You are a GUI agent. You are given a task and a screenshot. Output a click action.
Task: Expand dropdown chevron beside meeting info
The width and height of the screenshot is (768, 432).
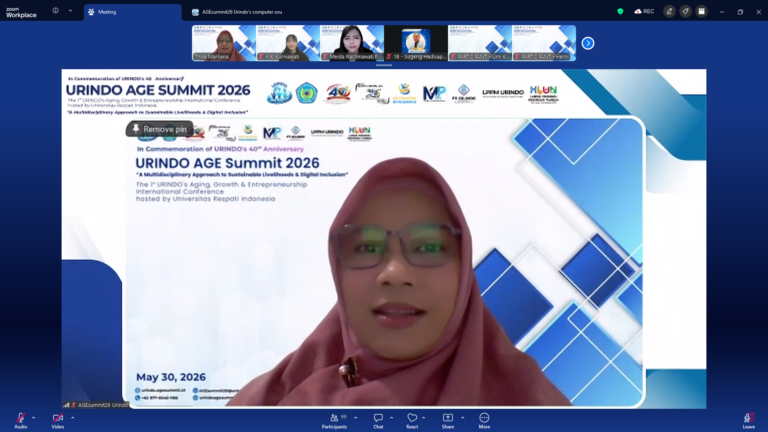coord(70,11)
